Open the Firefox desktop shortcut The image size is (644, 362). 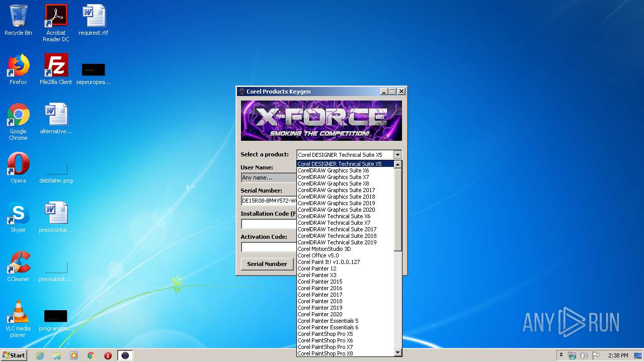[18, 69]
